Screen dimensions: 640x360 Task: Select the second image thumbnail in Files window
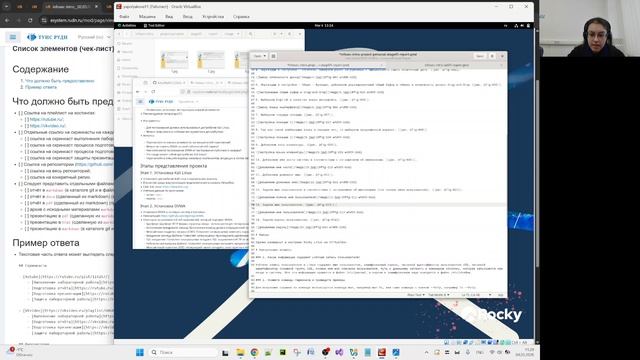[211, 60]
